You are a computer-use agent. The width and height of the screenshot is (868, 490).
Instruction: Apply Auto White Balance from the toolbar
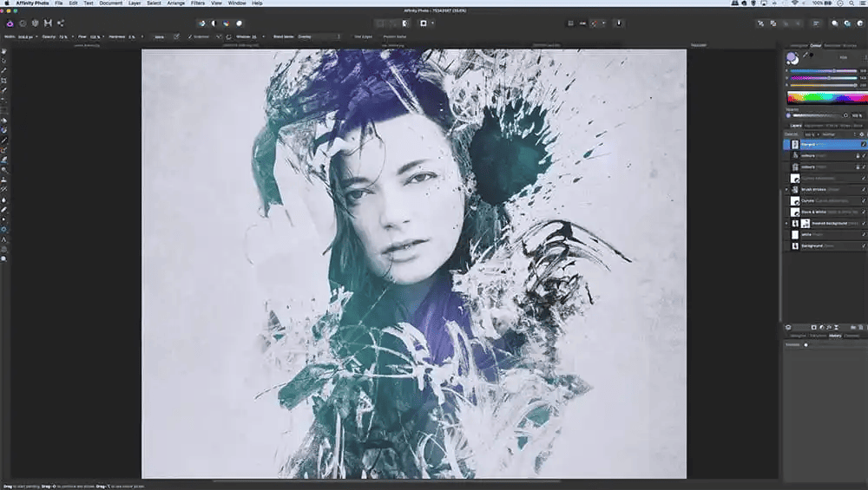(x=240, y=23)
